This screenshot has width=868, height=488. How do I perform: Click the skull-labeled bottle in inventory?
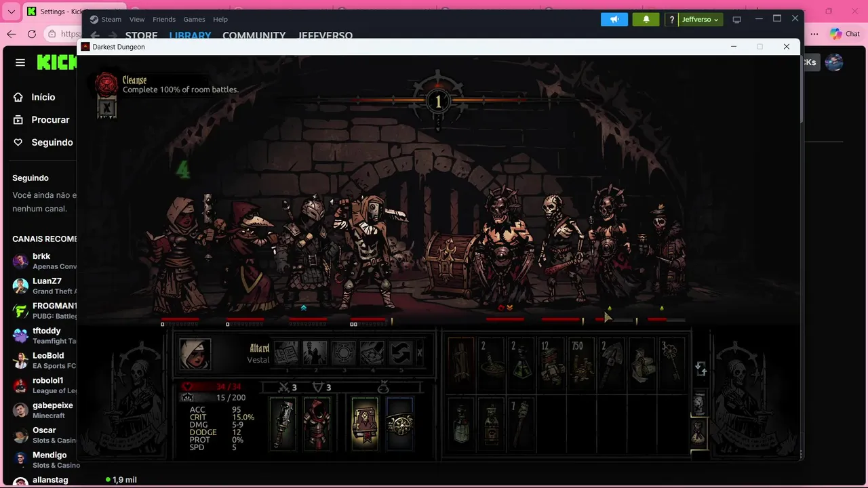tap(491, 424)
